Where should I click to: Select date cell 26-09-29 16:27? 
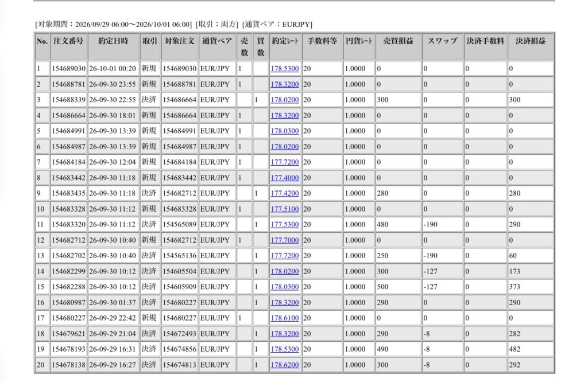coord(113,364)
